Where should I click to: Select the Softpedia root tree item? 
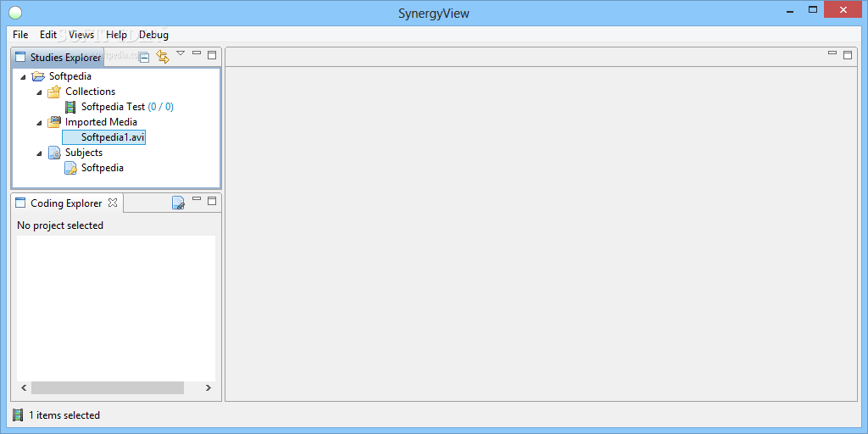click(70, 76)
